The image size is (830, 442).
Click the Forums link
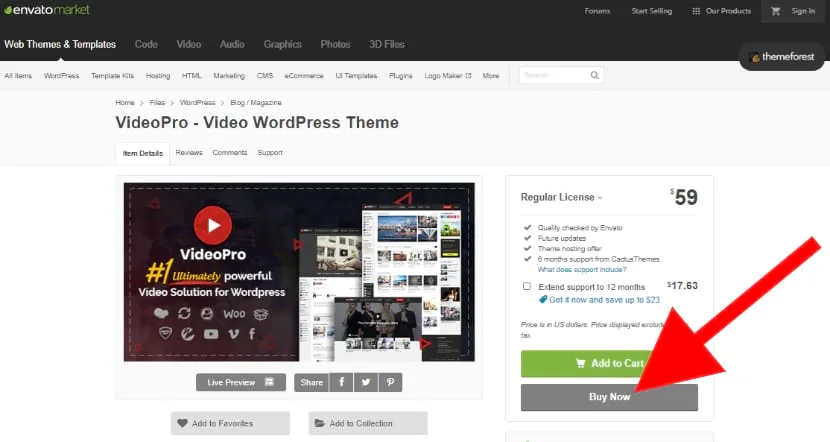(x=597, y=11)
